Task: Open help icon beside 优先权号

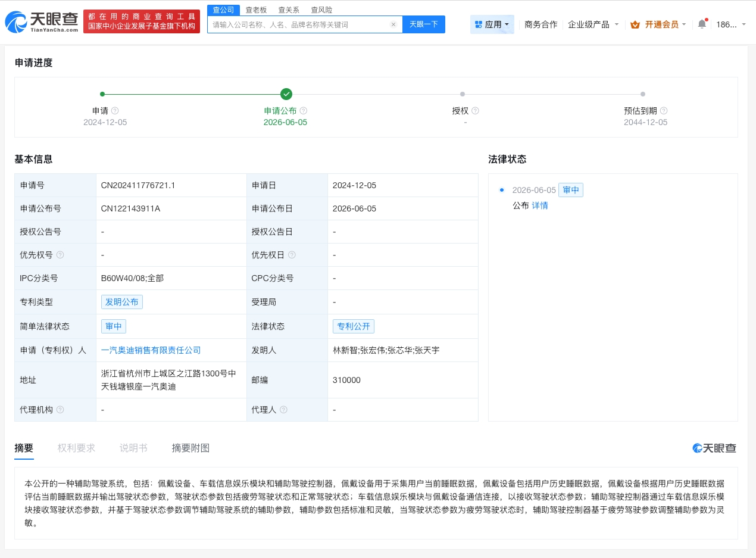Action: tap(60, 255)
